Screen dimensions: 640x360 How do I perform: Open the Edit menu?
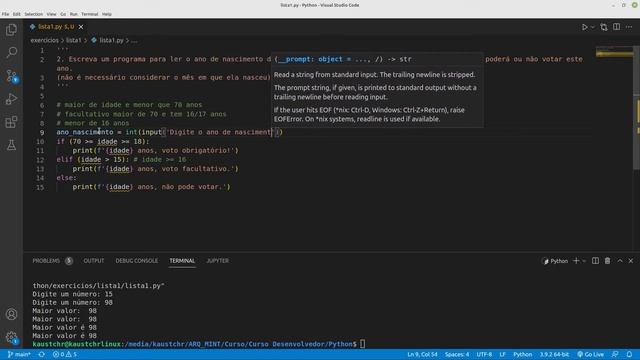pos(16,14)
